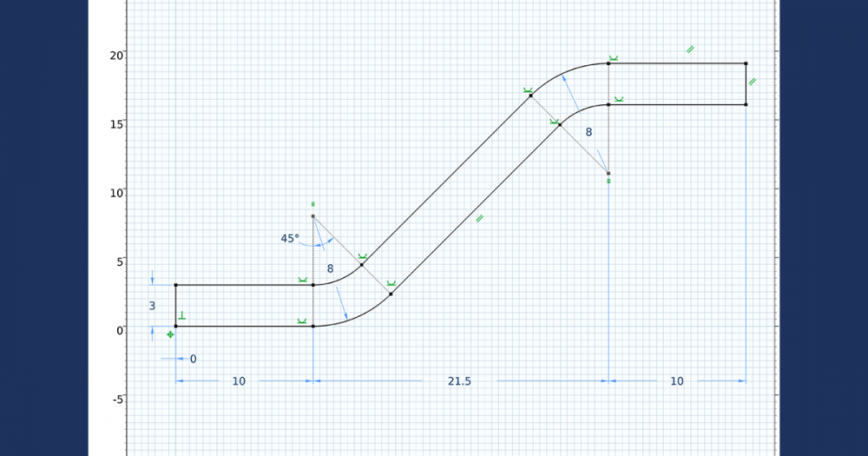Select the tangent icon at the lower inner arc's diagonal end

pyautogui.click(x=363, y=256)
